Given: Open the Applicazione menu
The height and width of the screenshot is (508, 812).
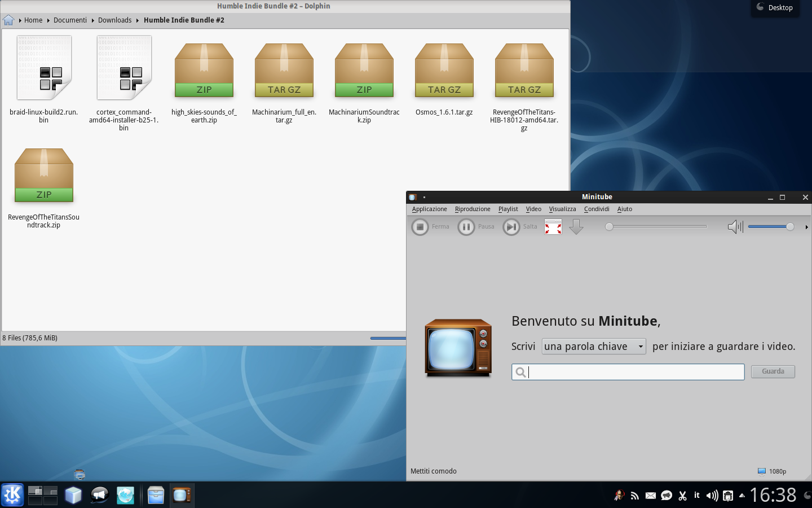Looking at the screenshot, I should 429,209.
